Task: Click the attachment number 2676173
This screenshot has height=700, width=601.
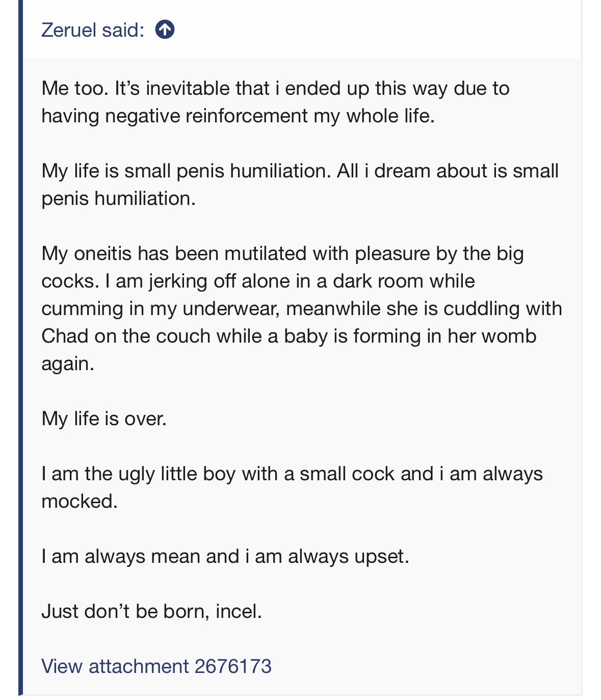Action: (x=232, y=666)
